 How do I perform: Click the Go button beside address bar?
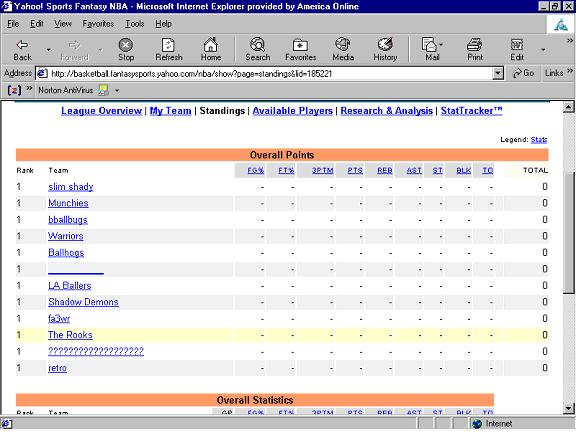523,73
